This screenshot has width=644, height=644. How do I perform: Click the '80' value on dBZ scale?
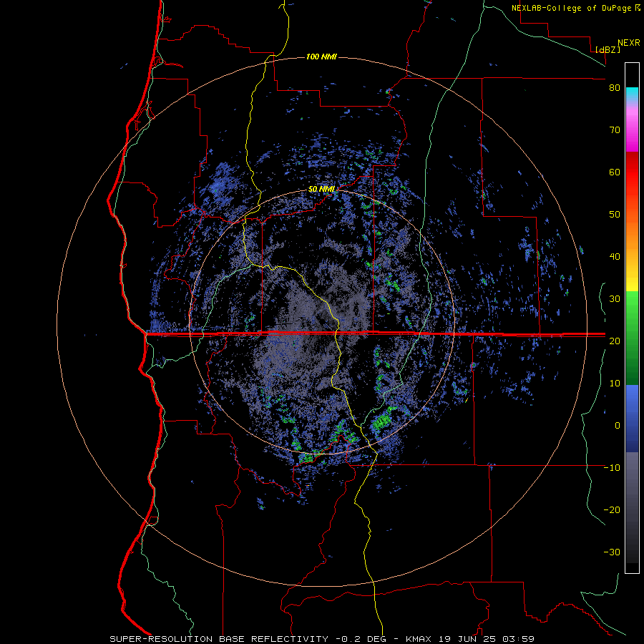[615, 88]
